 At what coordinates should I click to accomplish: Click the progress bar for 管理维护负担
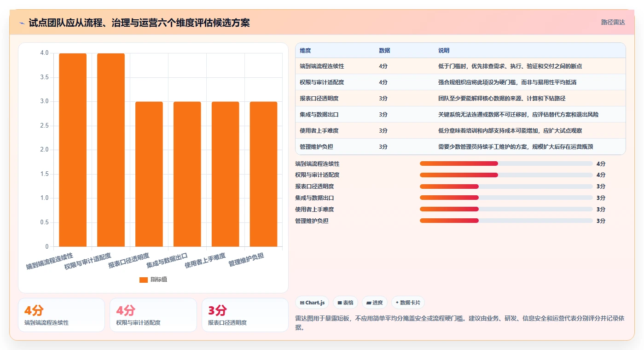tap(506, 221)
